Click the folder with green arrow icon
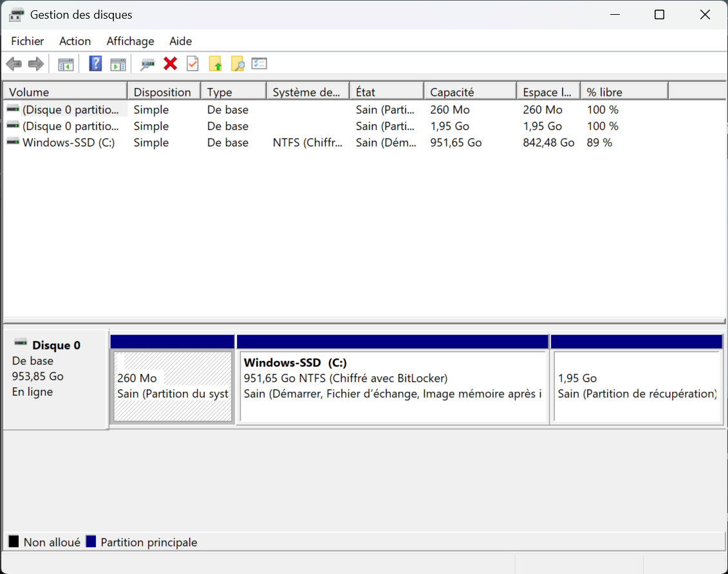 pos(215,64)
